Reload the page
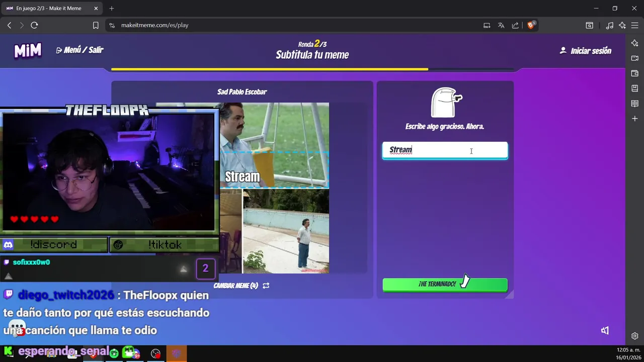 [34, 25]
